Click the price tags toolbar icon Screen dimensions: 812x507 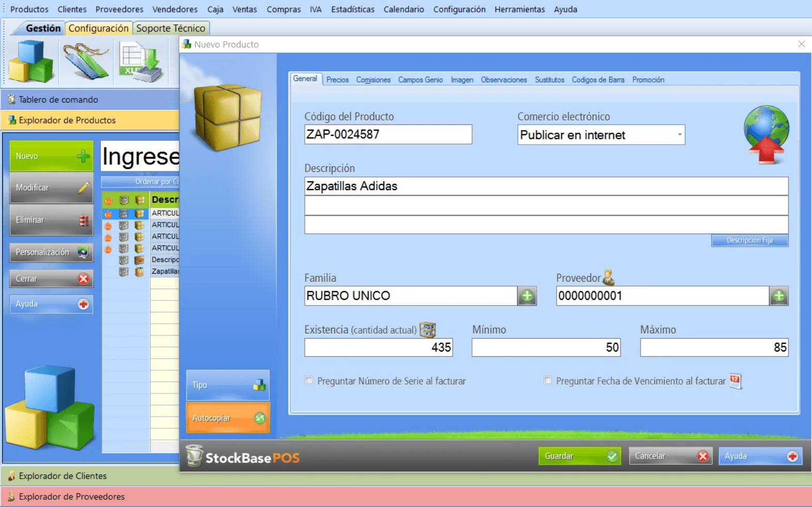coord(86,62)
